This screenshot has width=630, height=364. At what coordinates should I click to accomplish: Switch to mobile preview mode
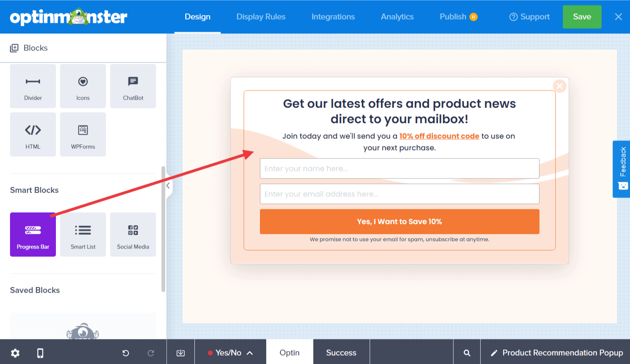pyautogui.click(x=40, y=353)
